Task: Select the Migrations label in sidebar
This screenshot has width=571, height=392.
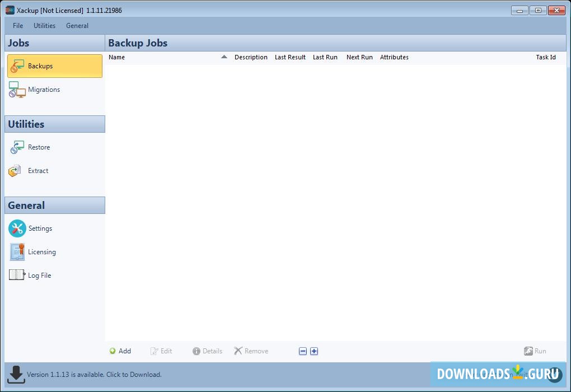Action: tap(44, 90)
